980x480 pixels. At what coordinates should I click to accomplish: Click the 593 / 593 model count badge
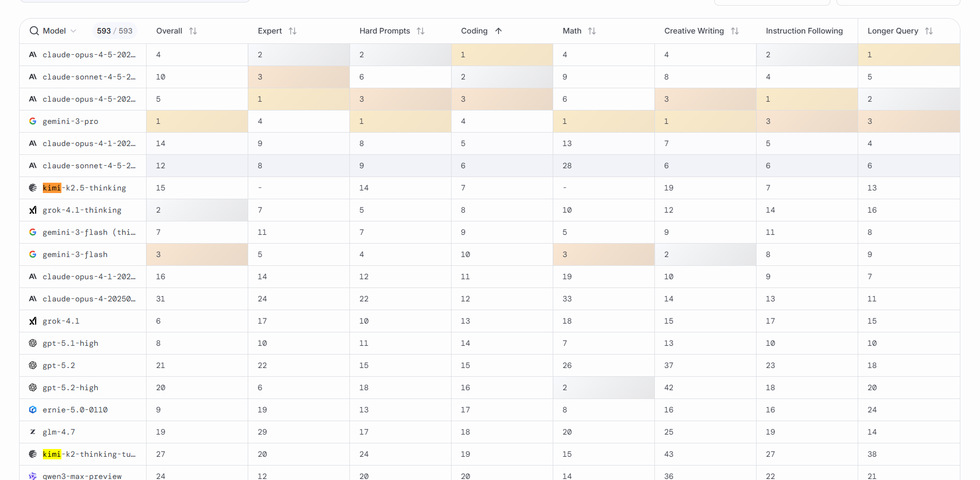coord(115,31)
